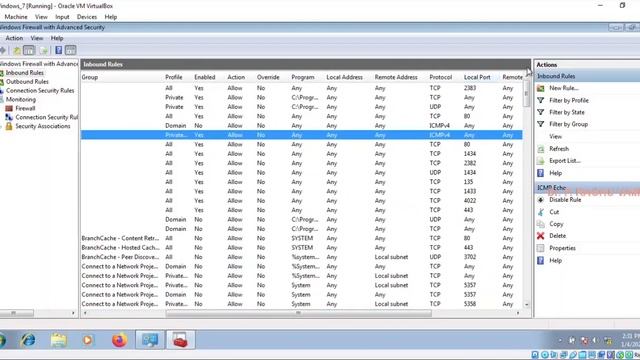Open the firewall console Action menu
640x360 pixels.
click(x=14, y=38)
